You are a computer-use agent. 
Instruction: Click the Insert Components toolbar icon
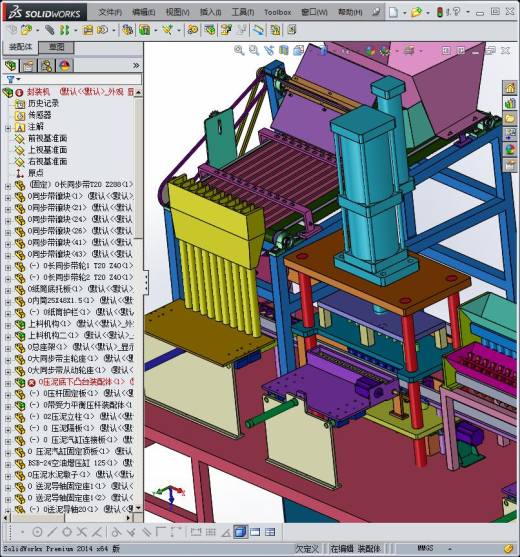coord(27,30)
